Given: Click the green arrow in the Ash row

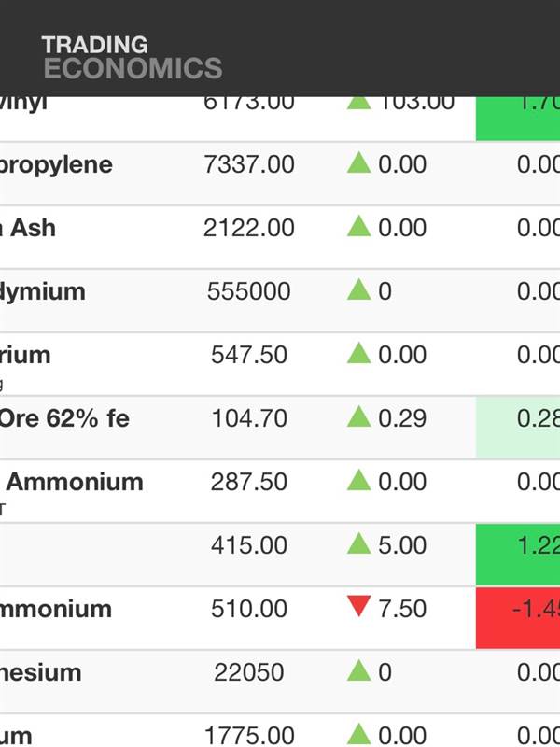Looking at the screenshot, I should [x=359, y=227].
